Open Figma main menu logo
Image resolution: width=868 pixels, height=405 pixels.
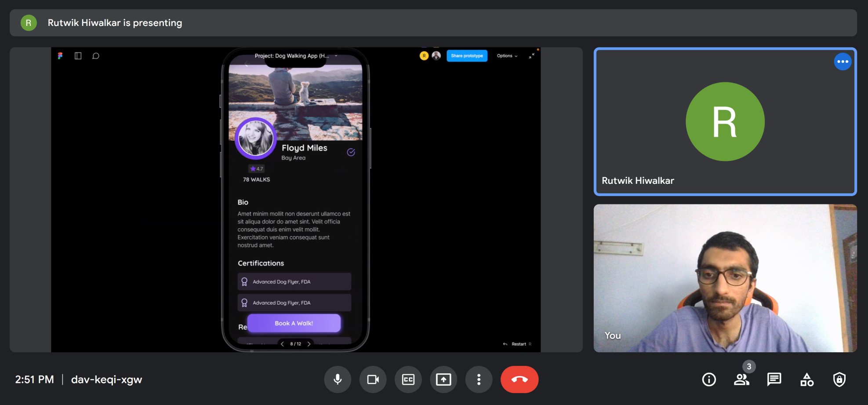[60, 56]
